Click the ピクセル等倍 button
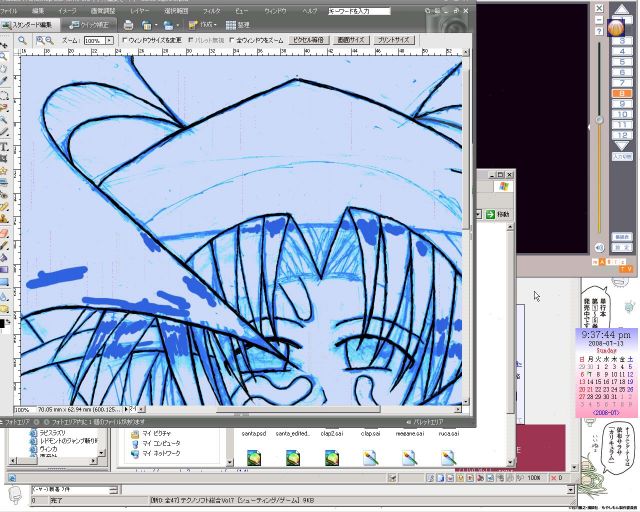The height and width of the screenshot is (512, 640). tap(309, 40)
